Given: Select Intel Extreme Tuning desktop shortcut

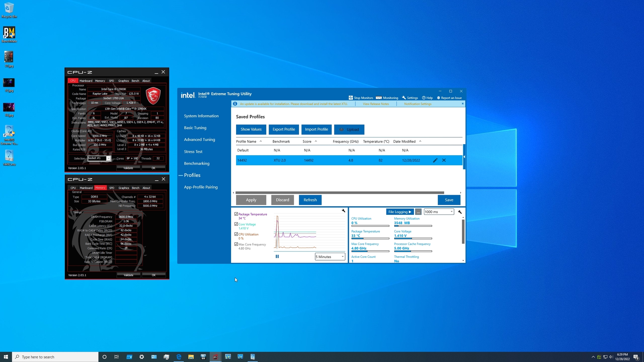Looking at the screenshot, I should 9,135.
